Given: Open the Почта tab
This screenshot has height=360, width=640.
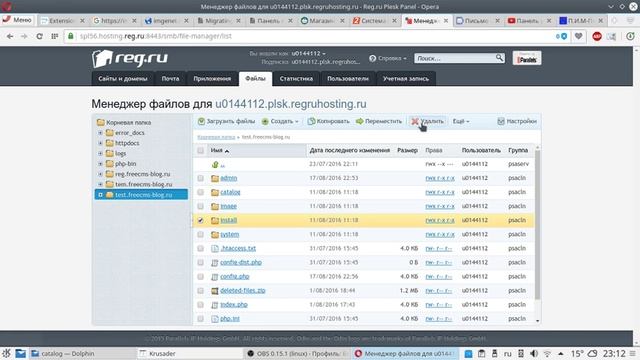Looking at the screenshot, I should pyautogui.click(x=170, y=79).
